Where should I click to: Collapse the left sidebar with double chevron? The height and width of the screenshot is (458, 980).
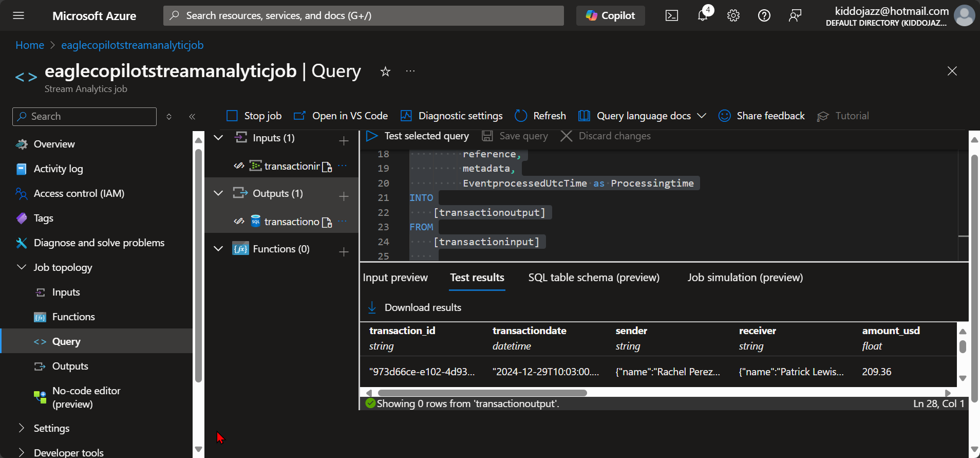click(192, 117)
